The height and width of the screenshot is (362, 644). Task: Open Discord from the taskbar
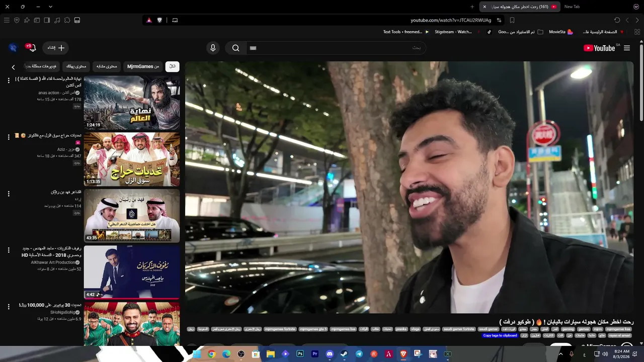pyautogui.click(x=330, y=354)
